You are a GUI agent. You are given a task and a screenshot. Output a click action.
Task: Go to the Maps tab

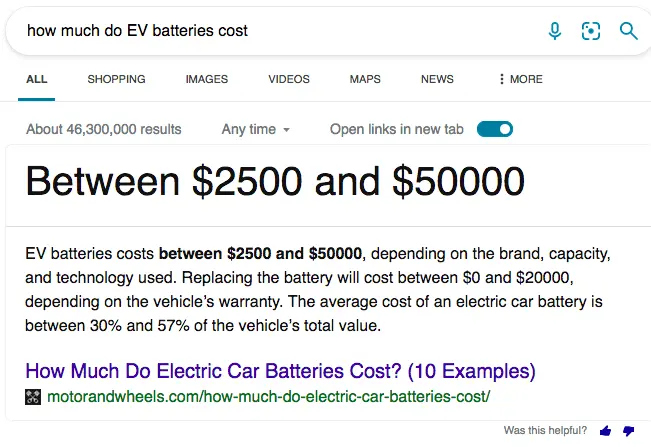coord(365,79)
